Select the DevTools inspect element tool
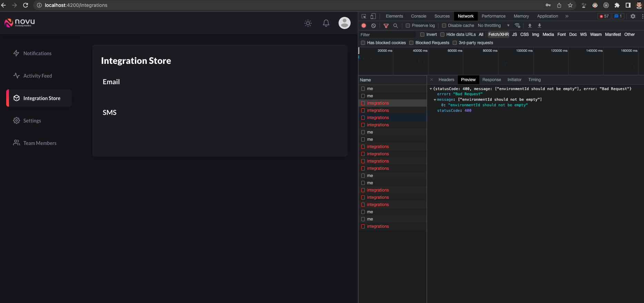644x303 pixels. [364, 16]
